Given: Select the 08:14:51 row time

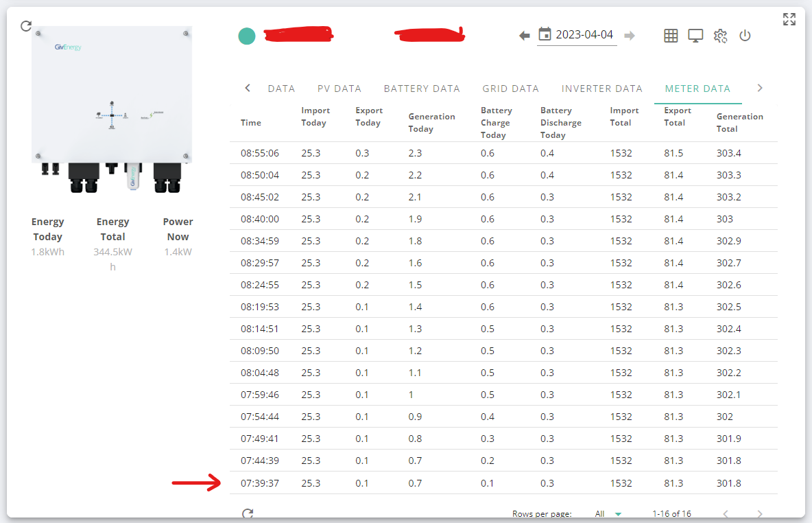Looking at the screenshot, I should 259,329.
